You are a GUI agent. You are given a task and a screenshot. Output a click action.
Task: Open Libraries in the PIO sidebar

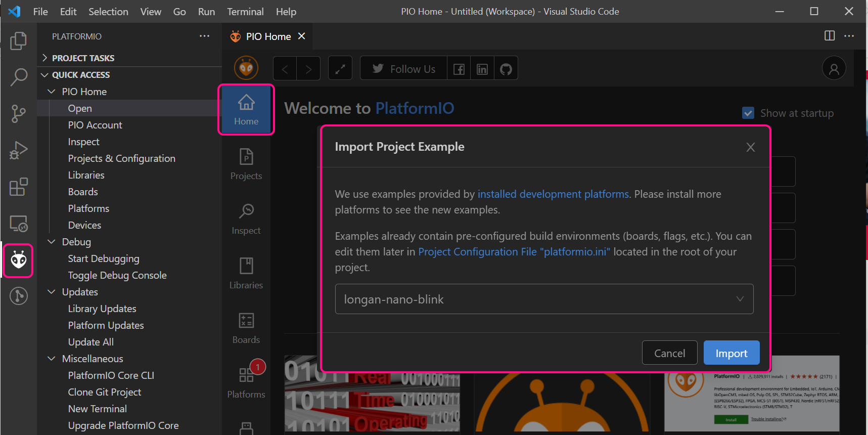[246, 274]
